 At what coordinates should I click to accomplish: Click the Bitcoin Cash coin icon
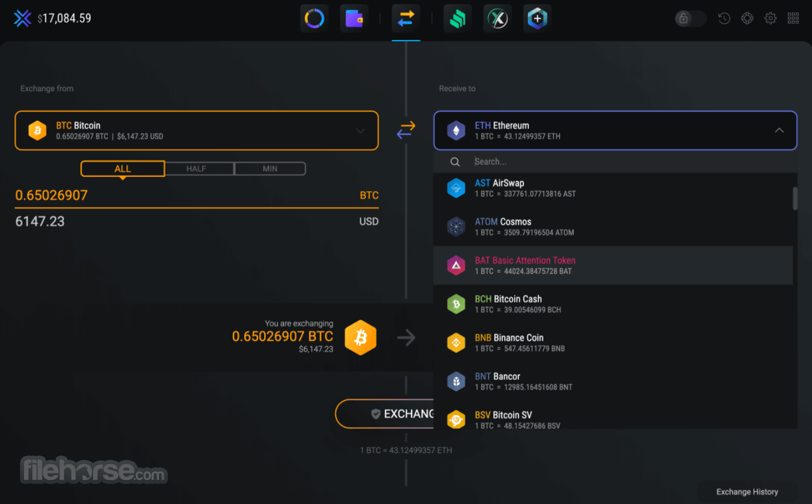tap(456, 304)
